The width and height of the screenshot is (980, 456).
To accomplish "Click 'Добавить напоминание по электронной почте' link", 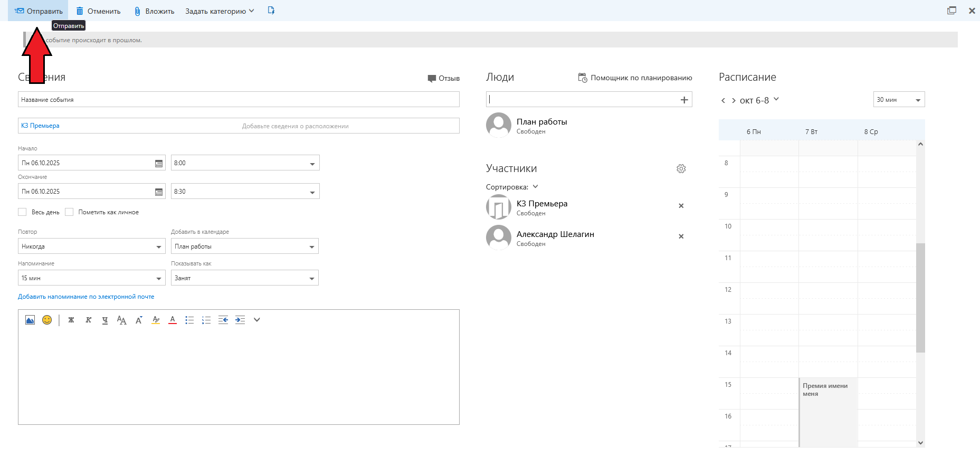I will (x=86, y=297).
